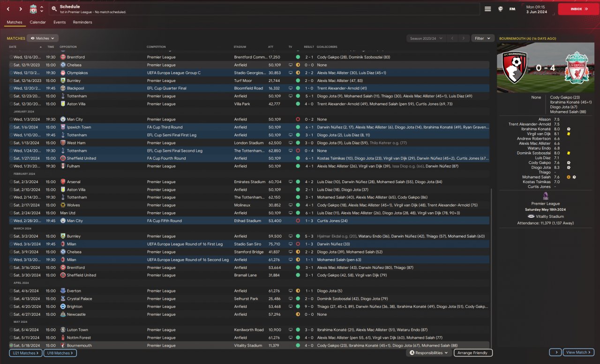Expand U21 Matches
Screen dimensions: 600x364
coord(25,353)
